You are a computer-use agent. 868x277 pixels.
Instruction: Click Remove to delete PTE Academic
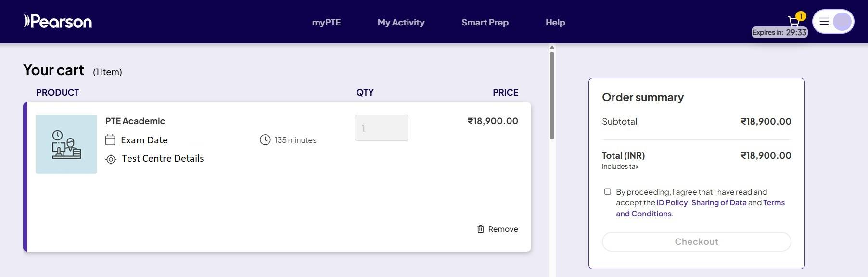(503, 229)
